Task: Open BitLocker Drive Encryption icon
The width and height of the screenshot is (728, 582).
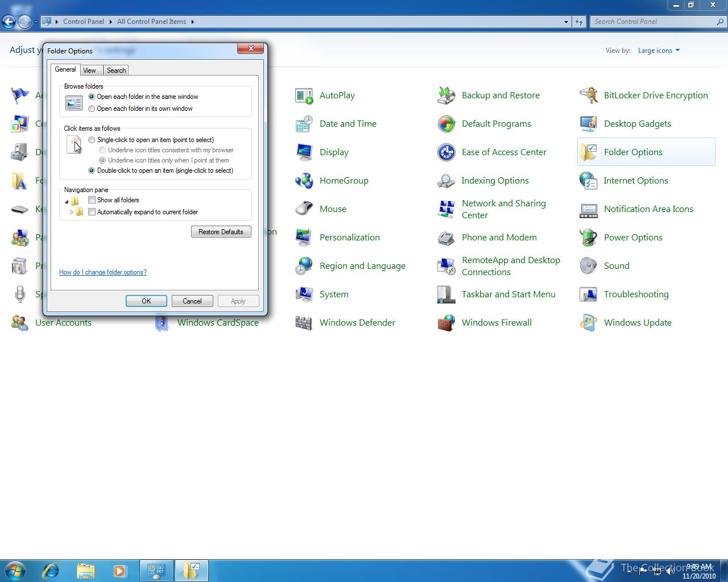Action: pyautogui.click(x=588, y=95)
